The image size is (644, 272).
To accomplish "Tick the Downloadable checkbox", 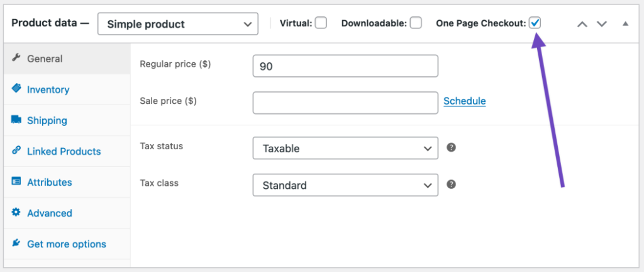I will (416, 23).
